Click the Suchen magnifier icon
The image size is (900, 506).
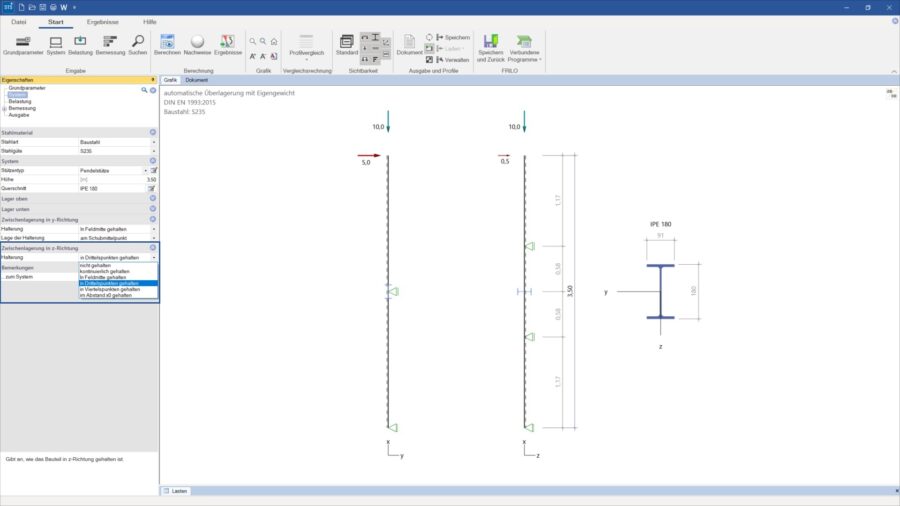pos(138,45)
